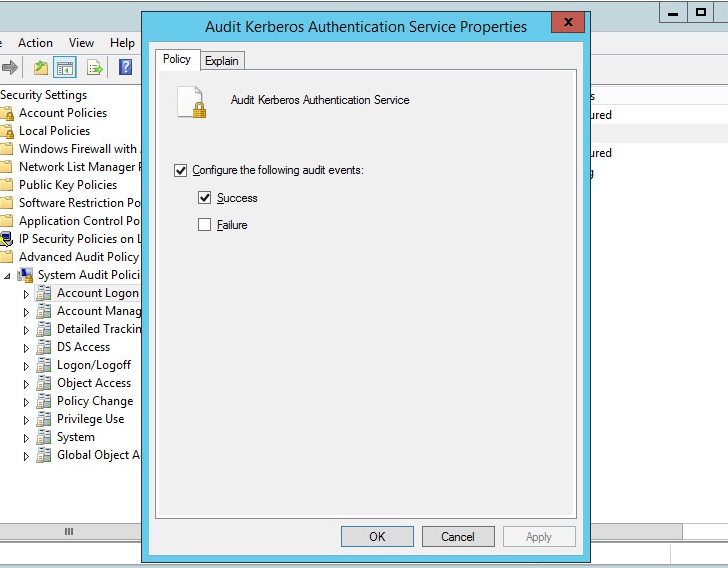The width and height of the screenshot is (728, 568).
Task: Open Help via blue question mark icon
Action: 125,68
